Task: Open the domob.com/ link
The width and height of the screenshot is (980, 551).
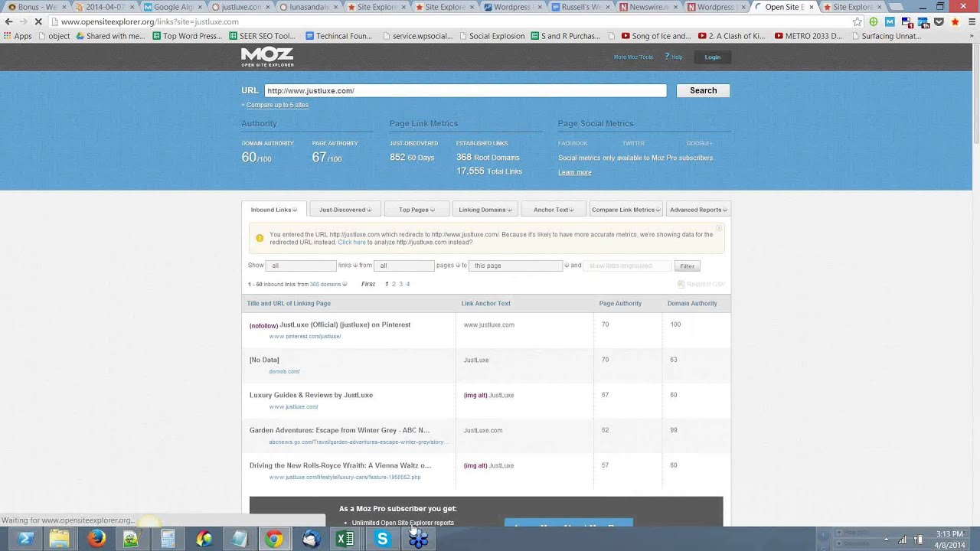Action: click(x=284, y=372)
